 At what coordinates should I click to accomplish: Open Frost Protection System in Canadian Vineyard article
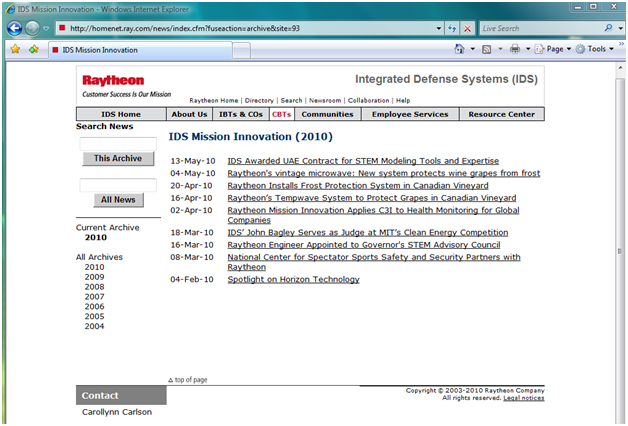click(x=358, y=186)
